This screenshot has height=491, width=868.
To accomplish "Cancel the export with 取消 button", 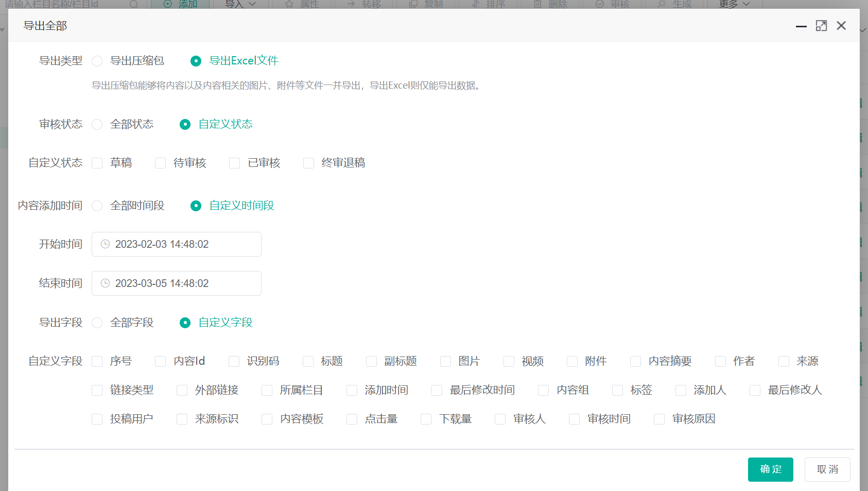I will [x=827, y=469].
